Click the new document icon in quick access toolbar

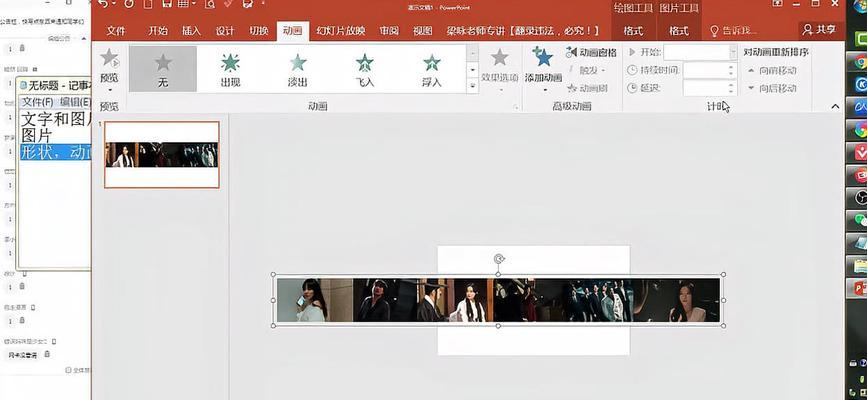[x=148, y=3]
